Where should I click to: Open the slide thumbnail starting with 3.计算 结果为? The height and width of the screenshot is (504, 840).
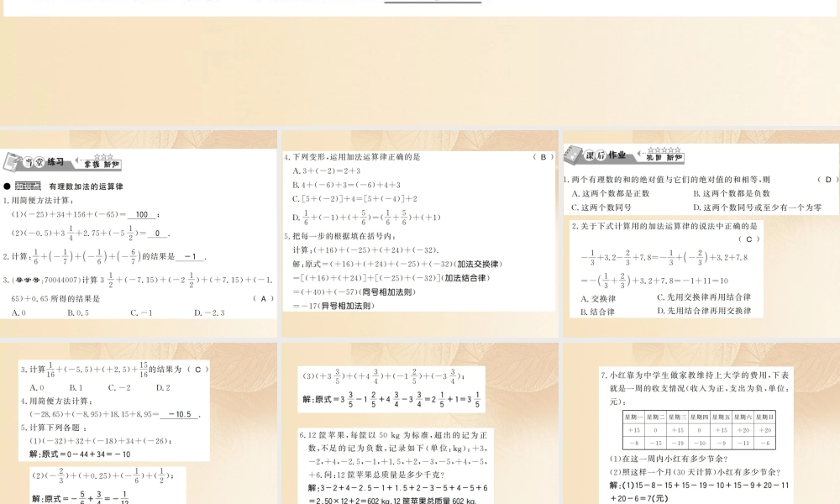(x=139, y=423)
